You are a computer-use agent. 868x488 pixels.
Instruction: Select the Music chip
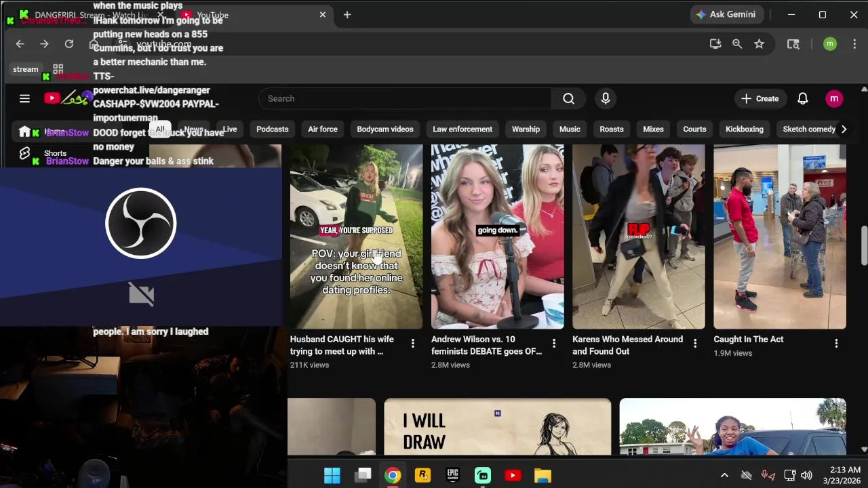click(x=570, y=129)
